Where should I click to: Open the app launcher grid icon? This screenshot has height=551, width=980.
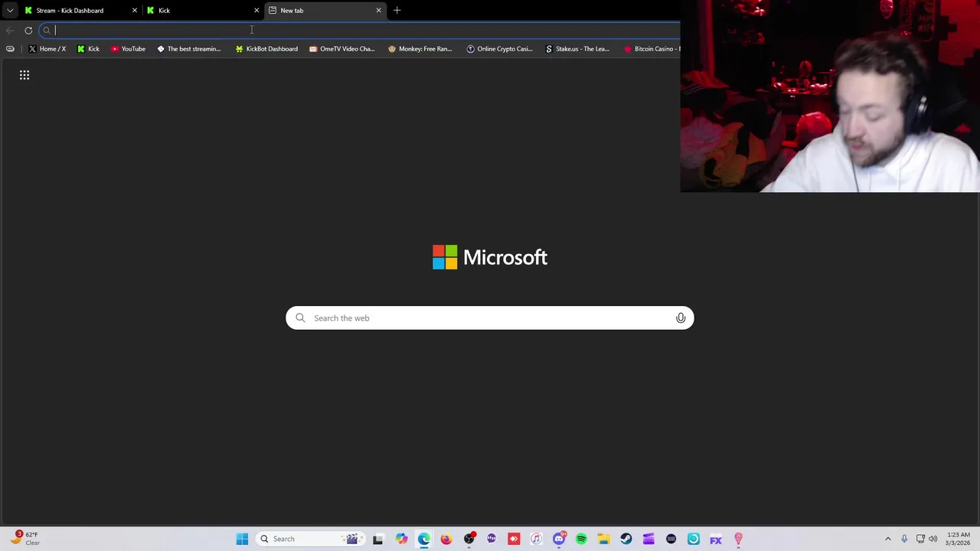(x=24, y=75)
